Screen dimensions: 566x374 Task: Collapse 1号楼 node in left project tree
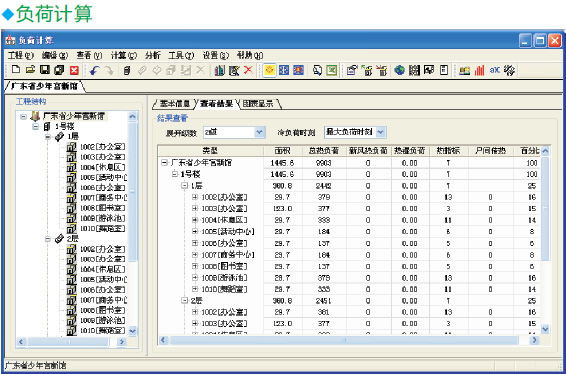click(x=36, y=127)
